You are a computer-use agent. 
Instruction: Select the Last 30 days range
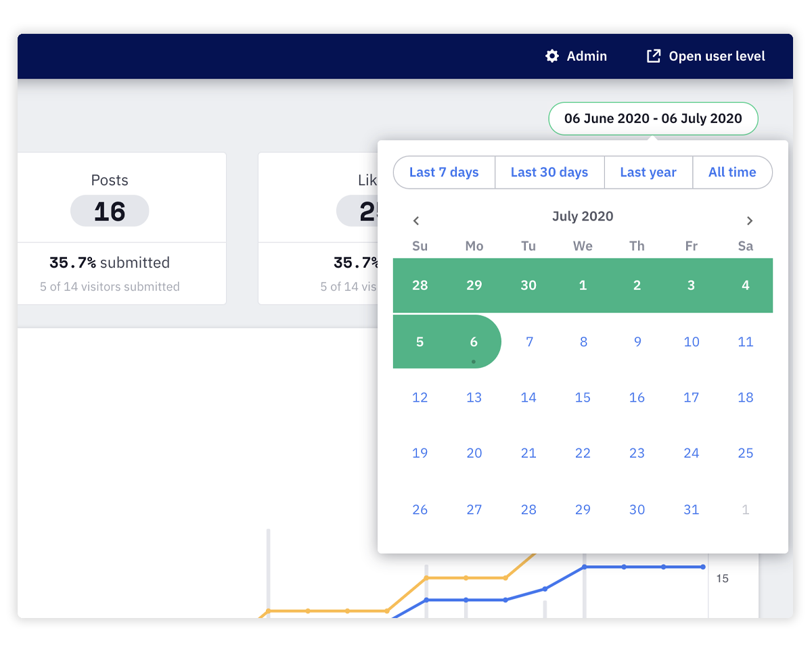[x=549, y=172]
